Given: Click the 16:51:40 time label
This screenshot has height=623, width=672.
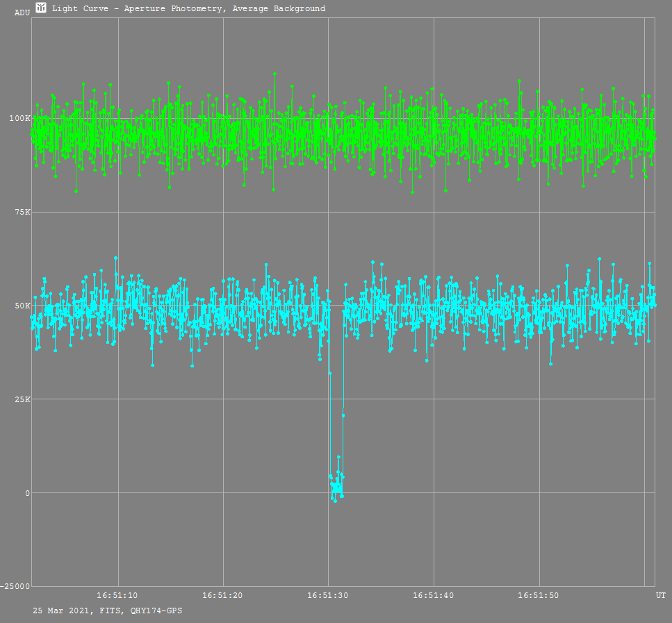Looking at the screenshot, I should tap(433, 595).
